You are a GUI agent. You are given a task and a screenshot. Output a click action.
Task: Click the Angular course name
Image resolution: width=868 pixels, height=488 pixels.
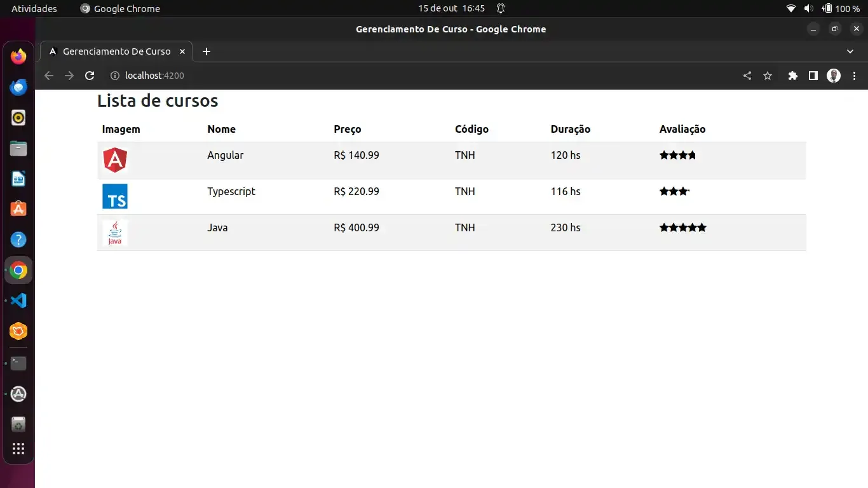coord(226,155)
